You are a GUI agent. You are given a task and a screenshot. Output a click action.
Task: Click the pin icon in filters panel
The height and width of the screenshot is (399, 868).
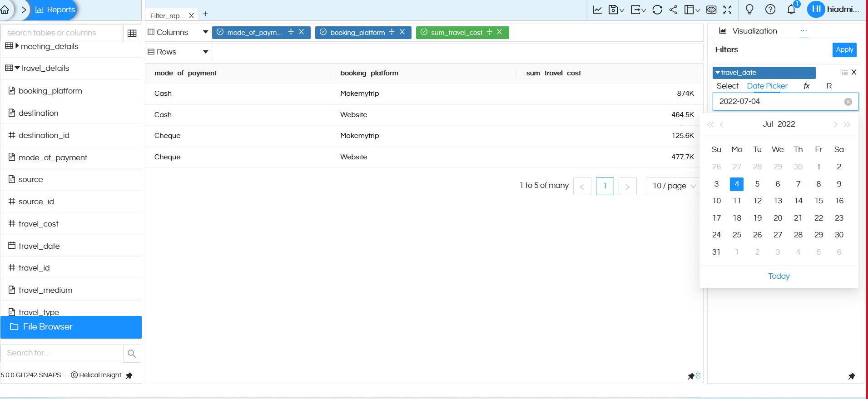click(852, 376)
